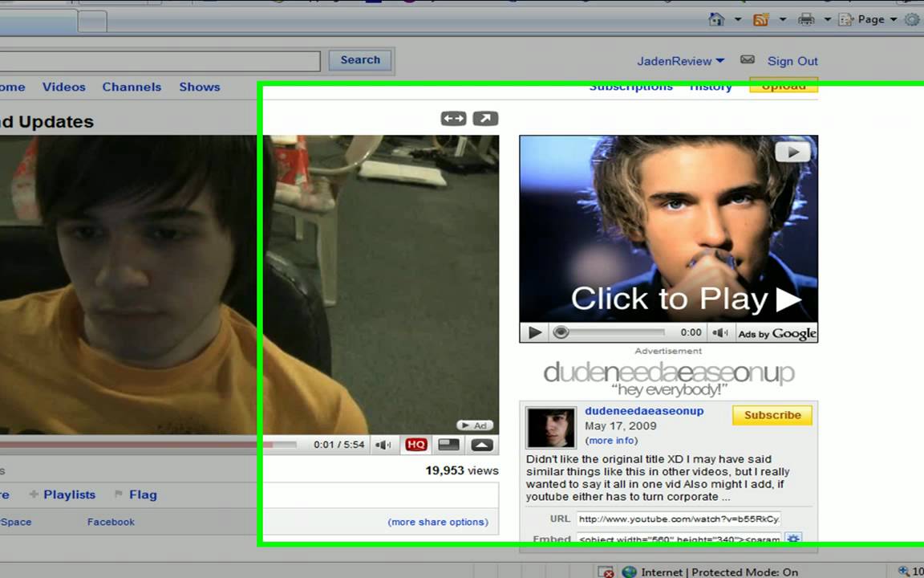The image size is (924, 578).
Task: Click the browser Home icon
Action: 716,19
